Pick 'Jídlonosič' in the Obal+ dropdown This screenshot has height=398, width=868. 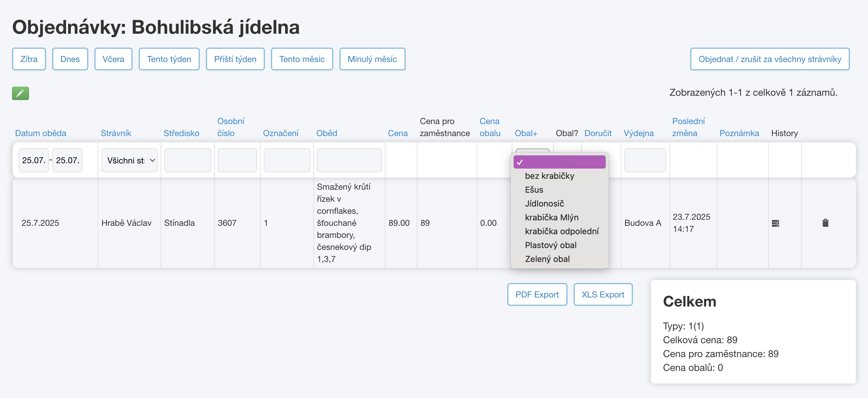tap(544, 204)
